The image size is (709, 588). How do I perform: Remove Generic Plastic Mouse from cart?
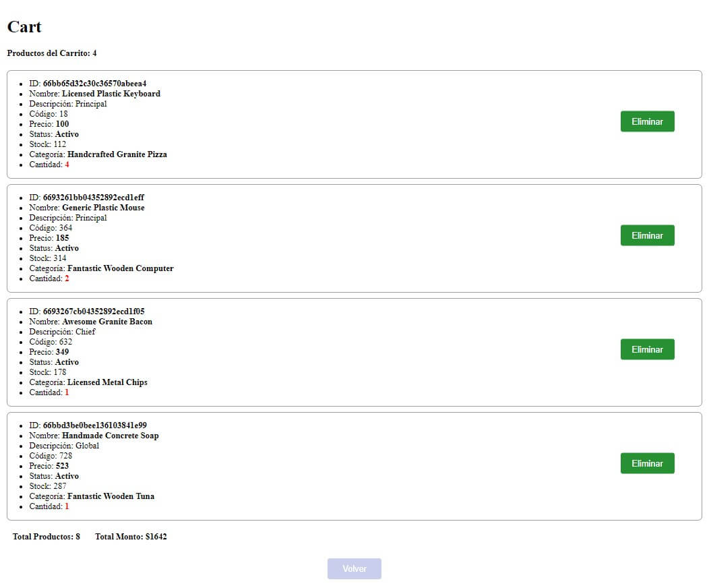coord(647,235)
